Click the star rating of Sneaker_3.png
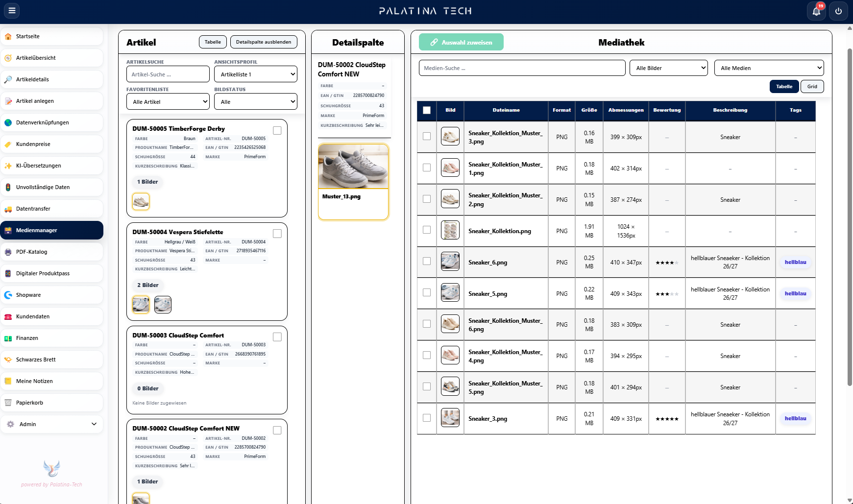Screen dimensions: 853x504 click(x=667, y=419)
